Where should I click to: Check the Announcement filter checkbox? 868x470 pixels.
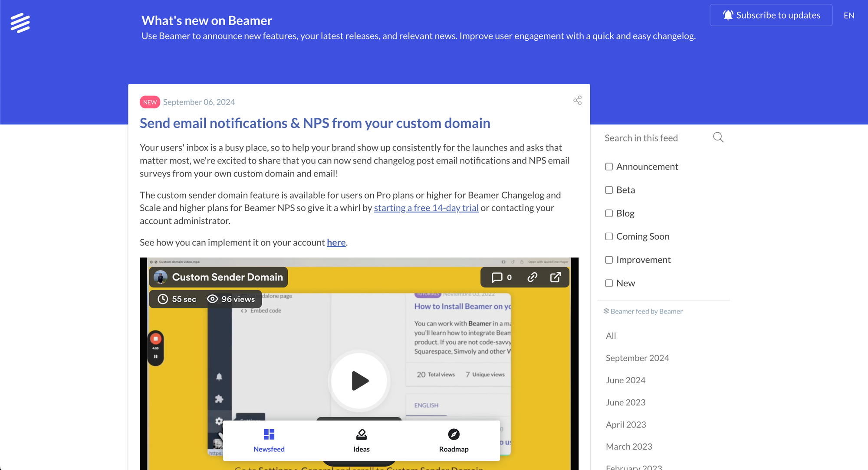coord(609,167)
